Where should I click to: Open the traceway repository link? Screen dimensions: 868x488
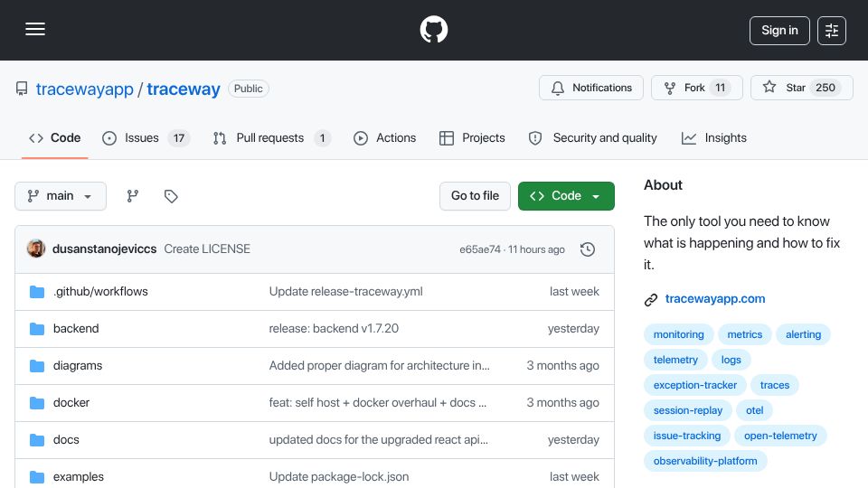pos(184,89)
